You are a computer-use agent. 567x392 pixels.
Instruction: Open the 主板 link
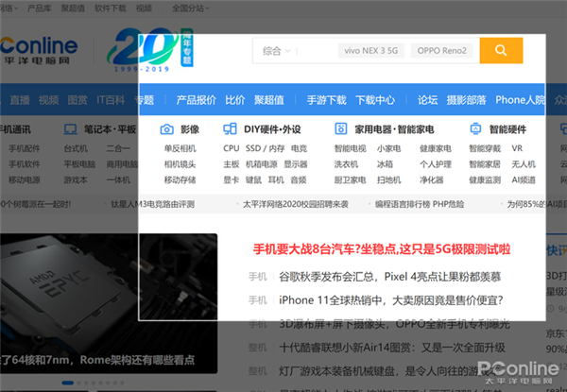pyautogui.click(x=232, y=164)
